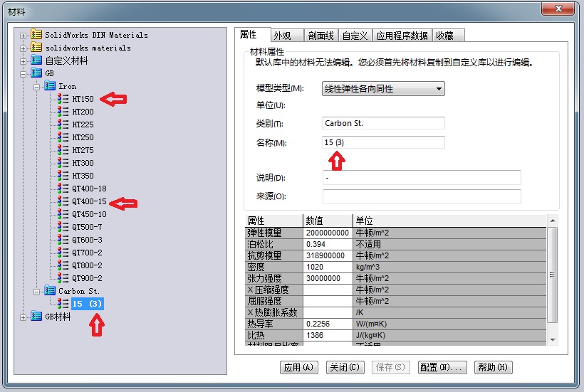Click the QT900-2 material icon
Image resolution: width=584 pixels, height=392 pixels.
(63, 278)
